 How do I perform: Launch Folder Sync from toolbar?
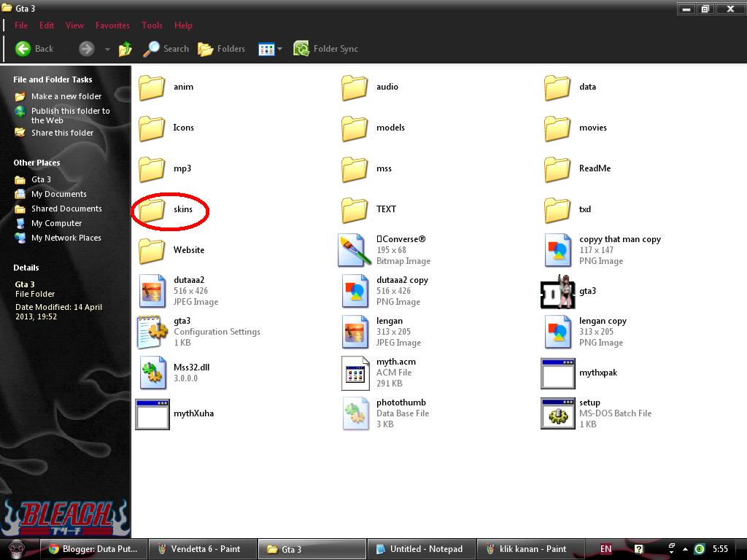click(325, 49)
